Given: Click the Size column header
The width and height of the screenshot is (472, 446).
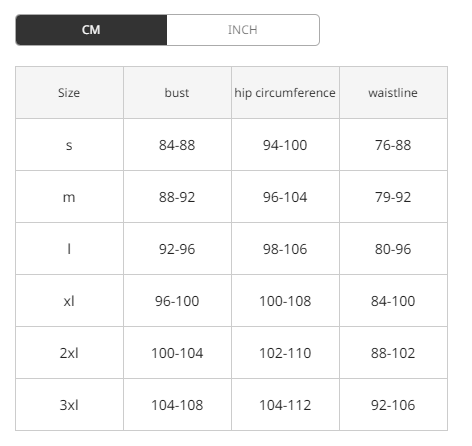Looking at the screenshot, I should pyautogui.click(x=69, y=93).
